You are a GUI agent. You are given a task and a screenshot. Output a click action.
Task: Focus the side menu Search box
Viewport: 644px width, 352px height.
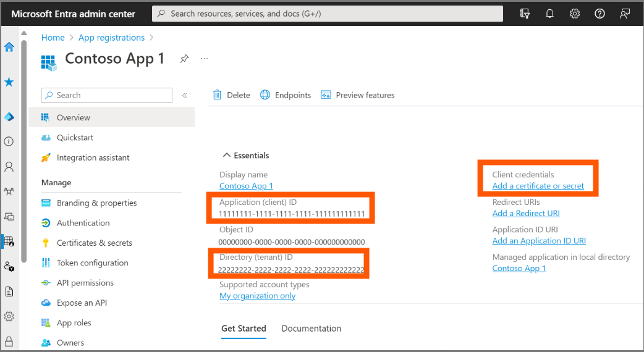click(x=107, y=95)
